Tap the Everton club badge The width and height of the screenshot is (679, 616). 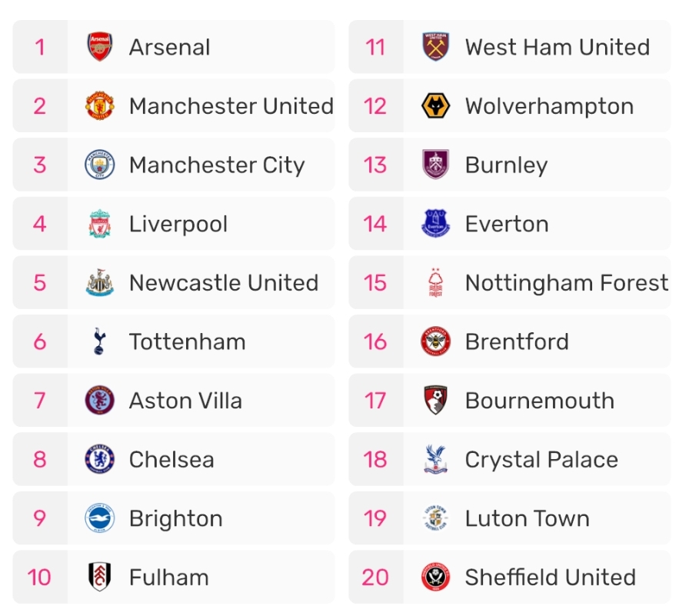[436, 224]
